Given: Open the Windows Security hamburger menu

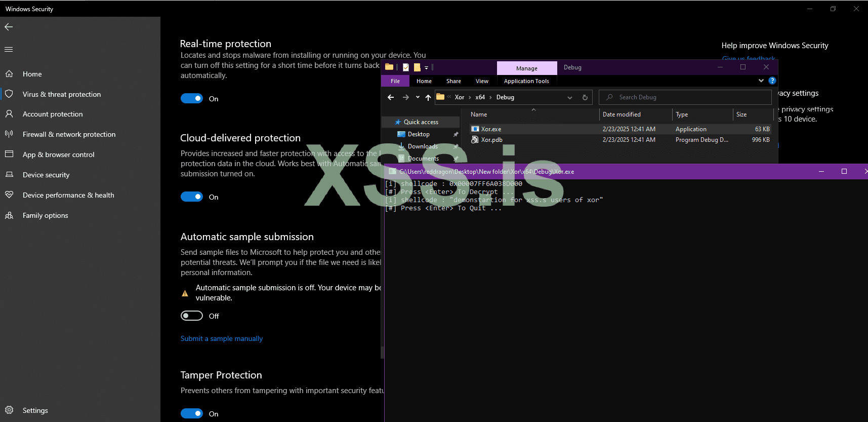Looking at the screenshot, I should (x=9, y=49).
